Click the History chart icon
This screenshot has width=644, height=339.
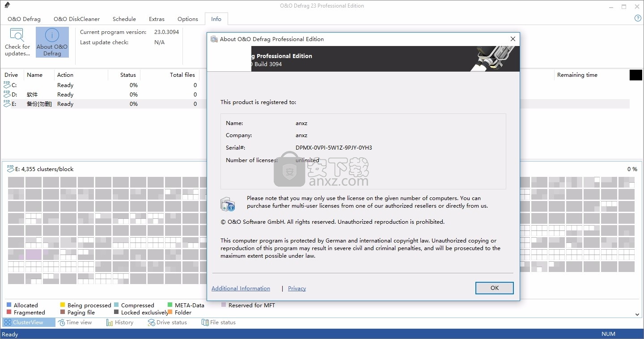[x=110, y=322]
